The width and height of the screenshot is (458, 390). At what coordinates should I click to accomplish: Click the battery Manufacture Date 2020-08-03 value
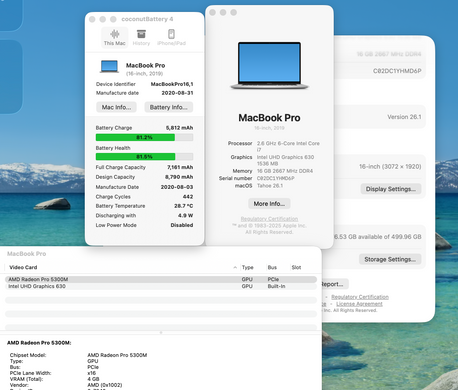coord(177,187)
